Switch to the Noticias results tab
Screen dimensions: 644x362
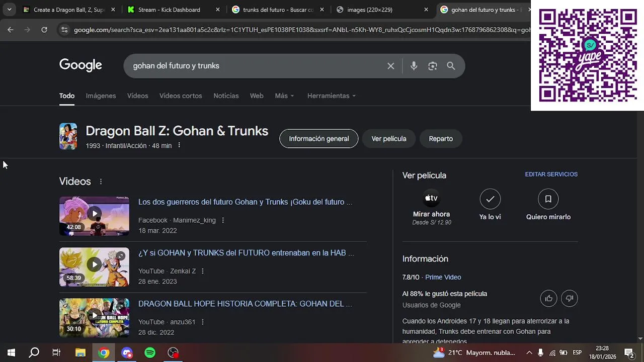click(x=226, y=96)
